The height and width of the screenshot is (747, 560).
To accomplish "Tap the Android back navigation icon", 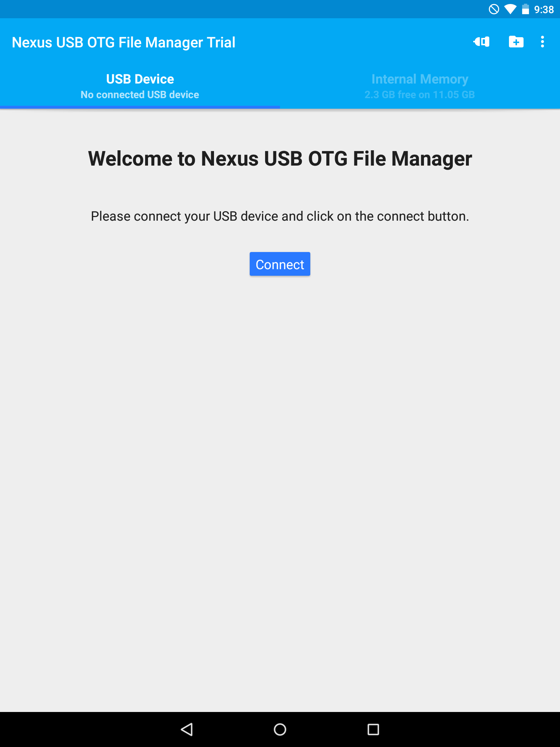I will [x=187, y=729].
